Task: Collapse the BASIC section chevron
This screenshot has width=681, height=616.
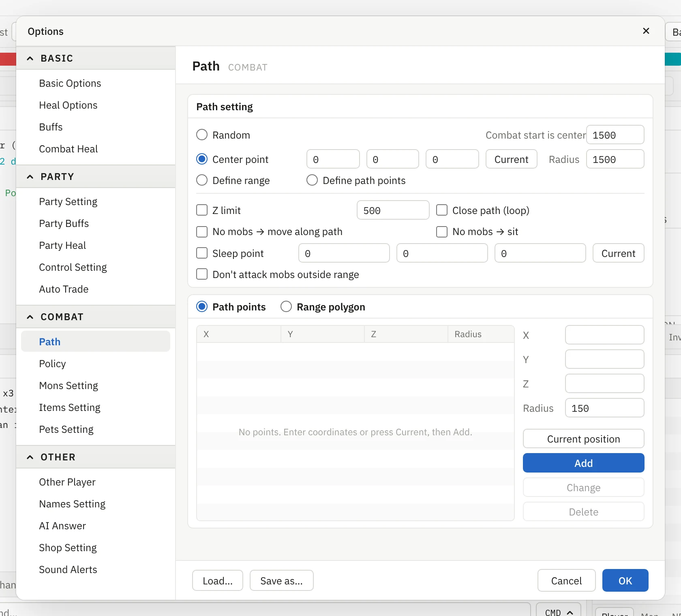Action: point(30,58)
